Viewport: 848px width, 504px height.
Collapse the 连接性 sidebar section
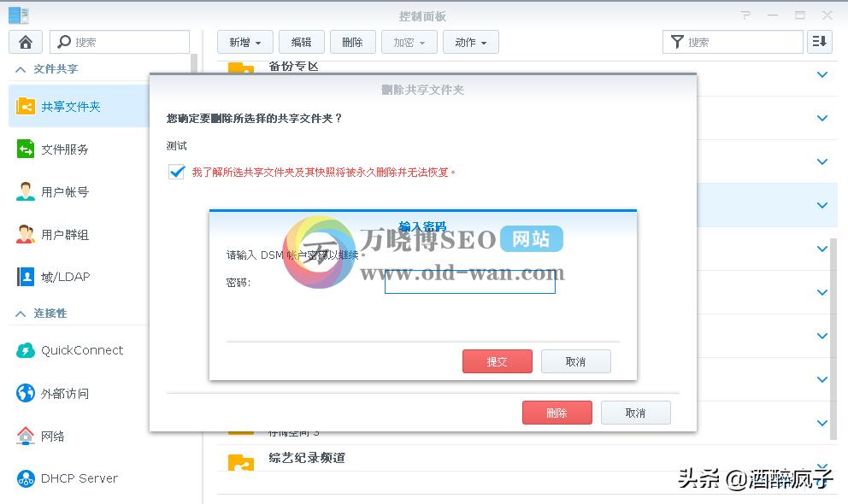coord(19,314)
